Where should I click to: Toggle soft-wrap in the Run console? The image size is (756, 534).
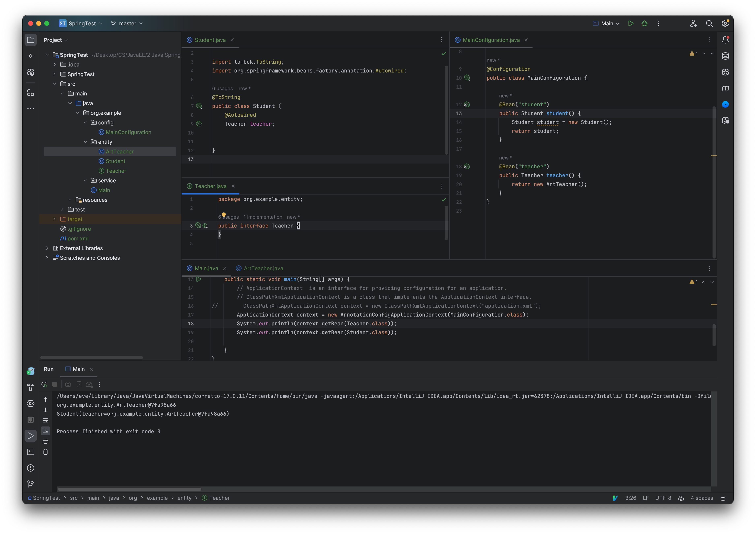tap(45, 421)
